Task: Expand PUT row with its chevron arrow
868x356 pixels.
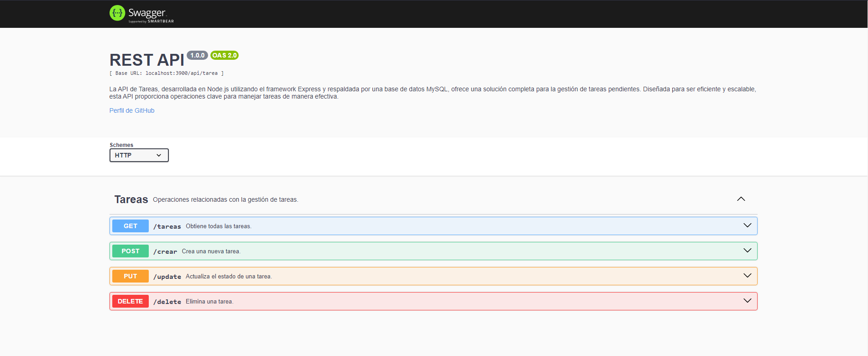Action: click(747, 276)
